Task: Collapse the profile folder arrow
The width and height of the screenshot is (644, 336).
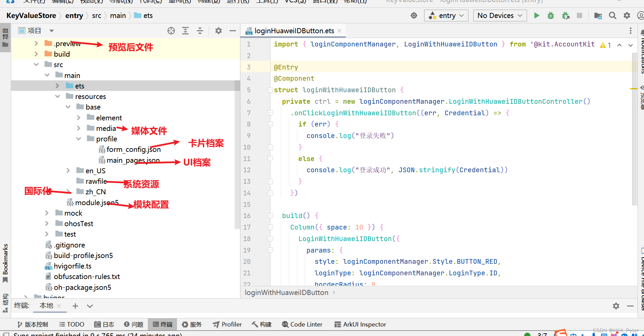Action: pos(79,139)
